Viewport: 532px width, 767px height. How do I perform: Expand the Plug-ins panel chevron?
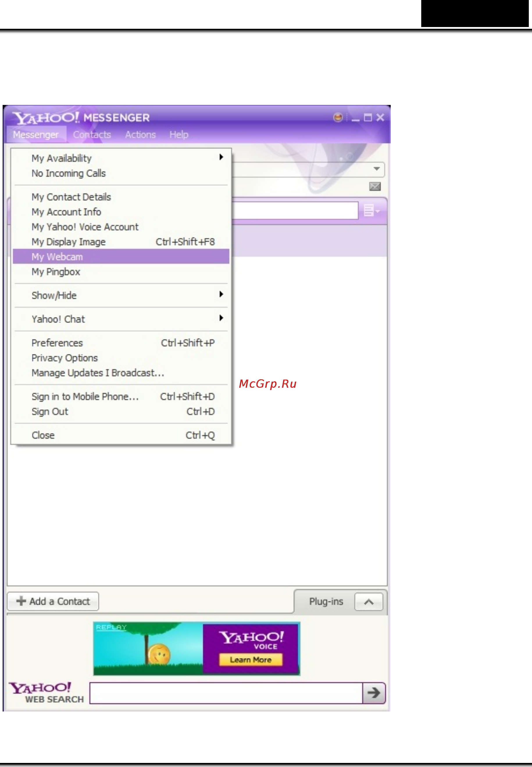click(x=369, y=602)
